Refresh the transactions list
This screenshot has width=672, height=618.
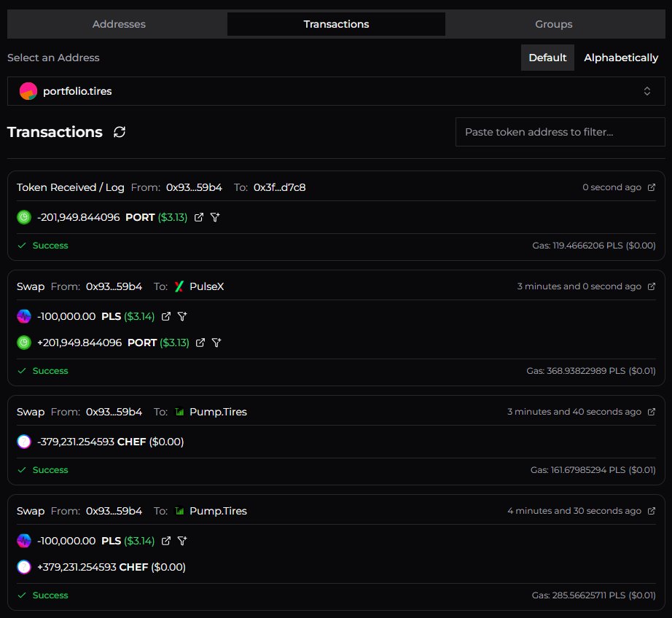pyautogui.click(x=120, y=132)
